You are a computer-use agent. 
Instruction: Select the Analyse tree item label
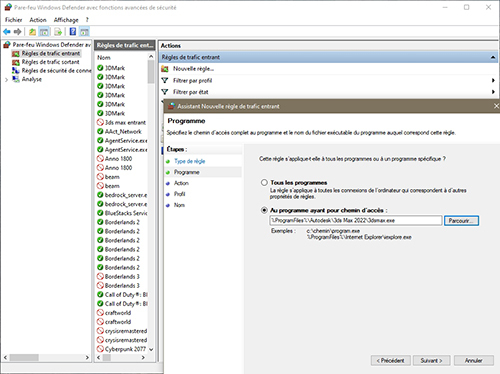click(x=32, y=79)
